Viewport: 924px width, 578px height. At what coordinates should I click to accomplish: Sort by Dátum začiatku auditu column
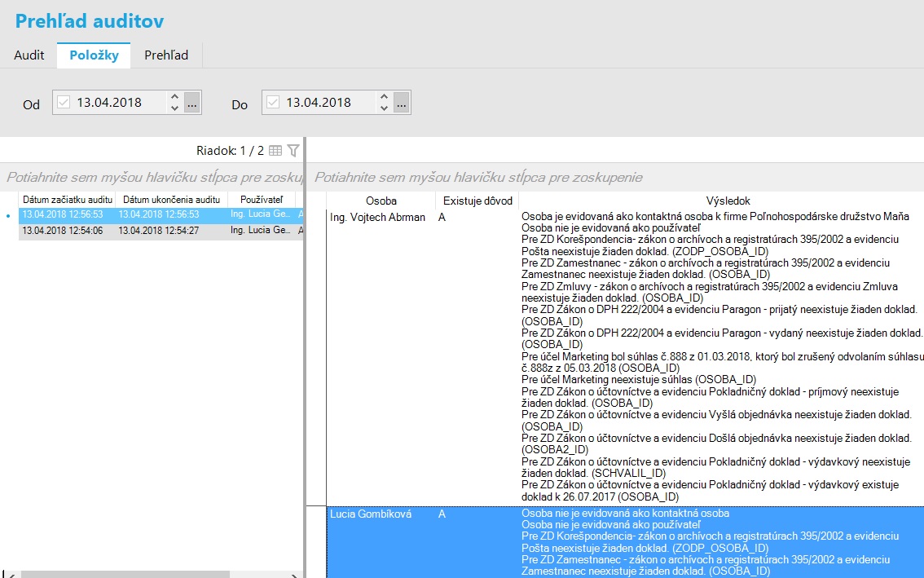67,200
